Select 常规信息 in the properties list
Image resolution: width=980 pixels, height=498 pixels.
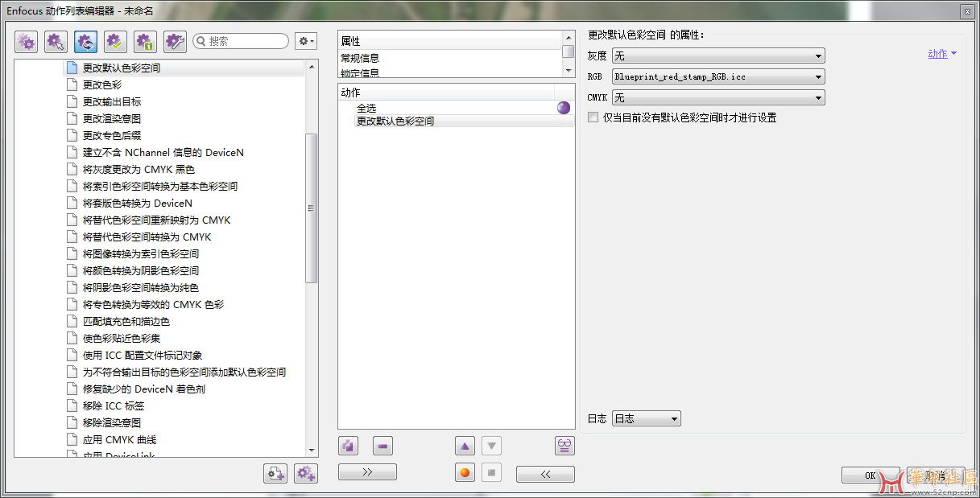[360, 58]
